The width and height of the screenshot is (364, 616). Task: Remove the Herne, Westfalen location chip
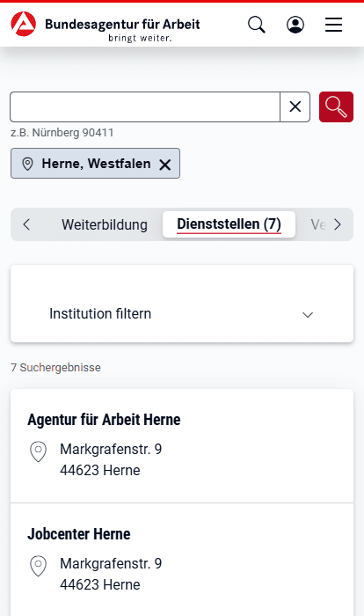165,165
